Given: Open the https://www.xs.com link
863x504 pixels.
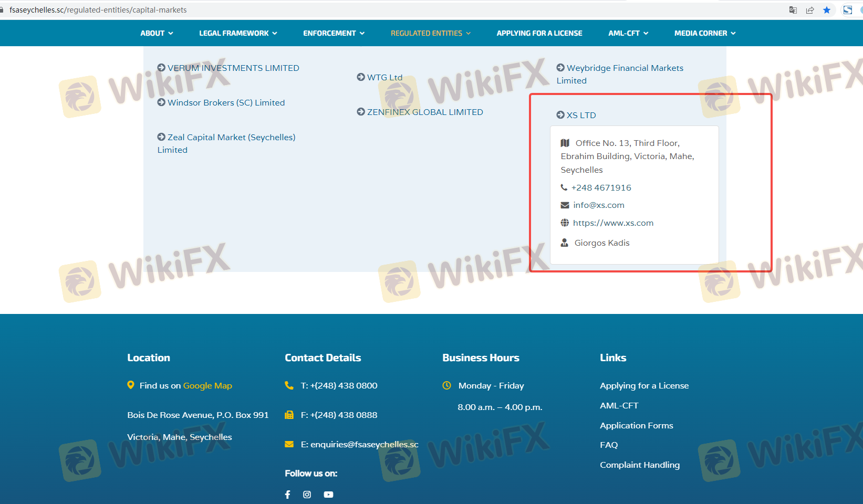Looking at the screenshot, I should (613, 223).
